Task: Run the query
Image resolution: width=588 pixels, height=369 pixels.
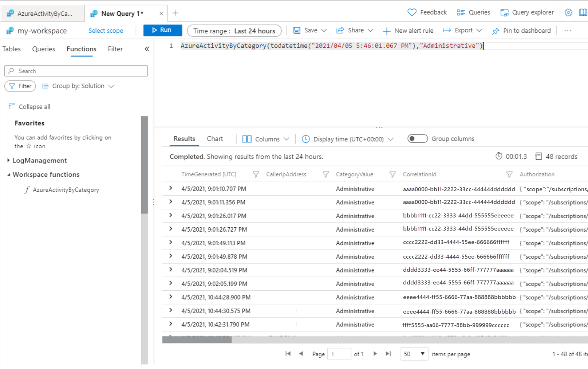Action: 162,30
